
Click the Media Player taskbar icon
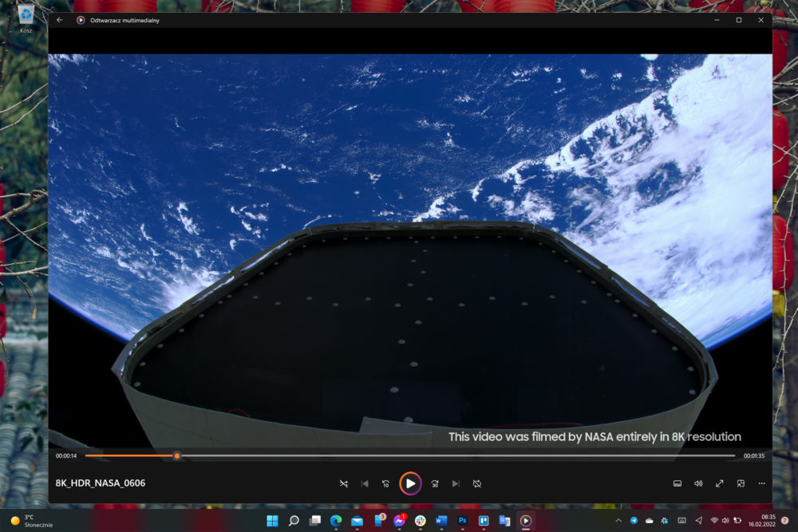click(x=526, y=520)
